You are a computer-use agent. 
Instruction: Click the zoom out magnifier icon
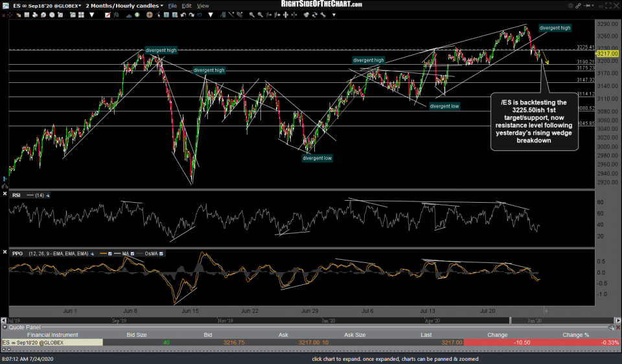[260, 15]
